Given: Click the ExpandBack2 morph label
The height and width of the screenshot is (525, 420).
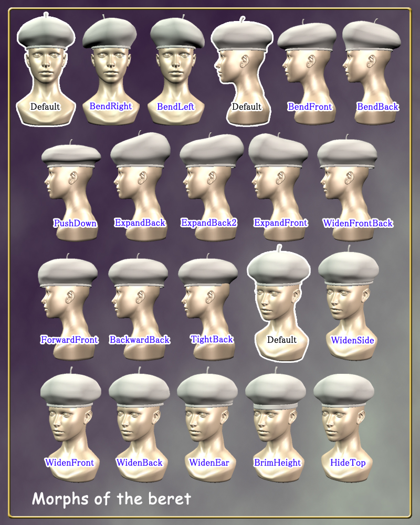Looking at the screenshot, I should [x=209, y=223].
